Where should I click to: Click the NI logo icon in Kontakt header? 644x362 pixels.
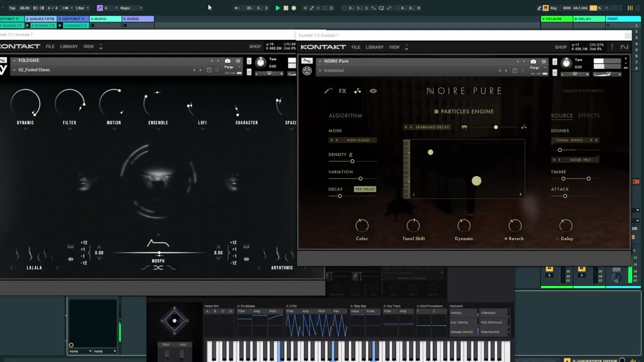click(x=624, y=47)
